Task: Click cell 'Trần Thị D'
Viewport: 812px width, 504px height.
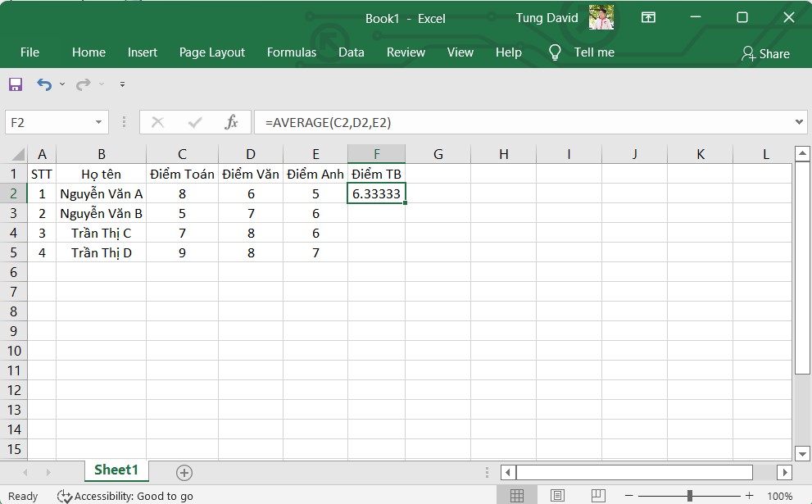Action: pos(102,252)
